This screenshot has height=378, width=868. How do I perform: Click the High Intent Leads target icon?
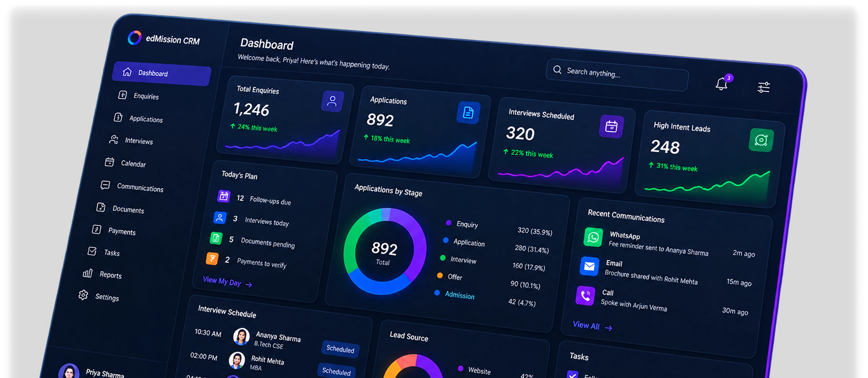(x=761, y=140)
